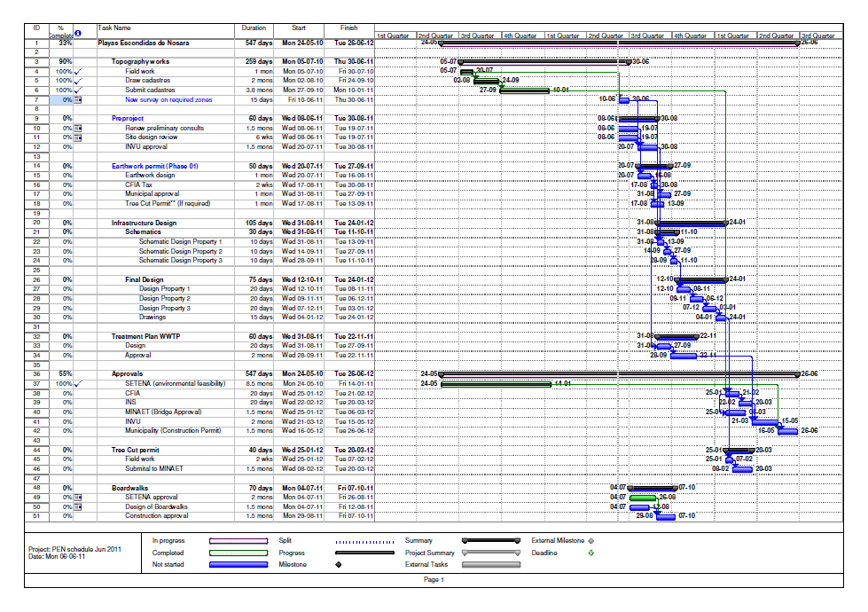Click the completed checkmark on Submit cadastres row
Image resolution: width=868 pixels, height=612 pixels.
pyautogui.click(x=78, y=90)
